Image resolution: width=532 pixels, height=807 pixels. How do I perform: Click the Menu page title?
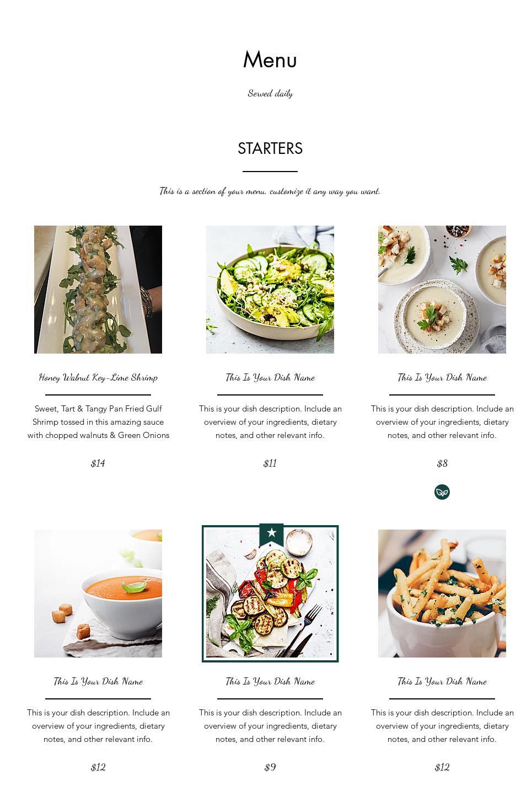click(x=270, y=60)
